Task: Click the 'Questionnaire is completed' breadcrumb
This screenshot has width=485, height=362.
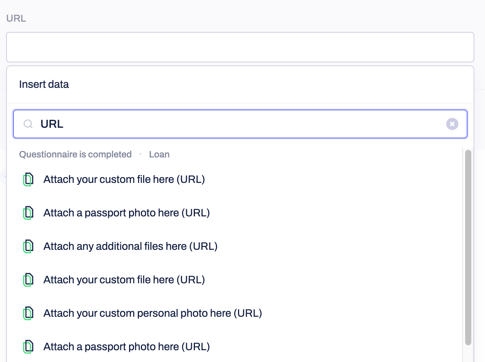Action: point(75,154)
